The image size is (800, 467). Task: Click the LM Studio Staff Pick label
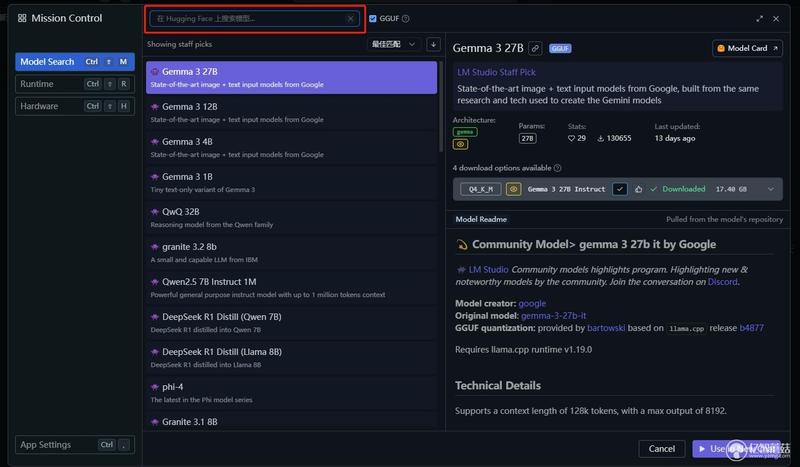[x=496, y=72]
